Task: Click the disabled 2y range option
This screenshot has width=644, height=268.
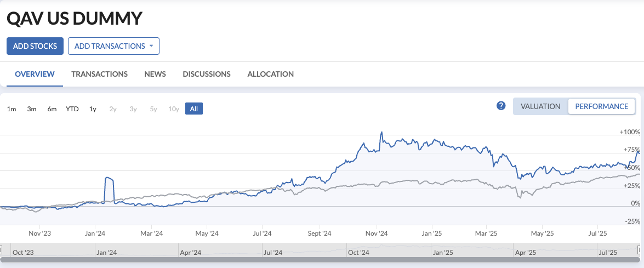Action: [113, 109]
